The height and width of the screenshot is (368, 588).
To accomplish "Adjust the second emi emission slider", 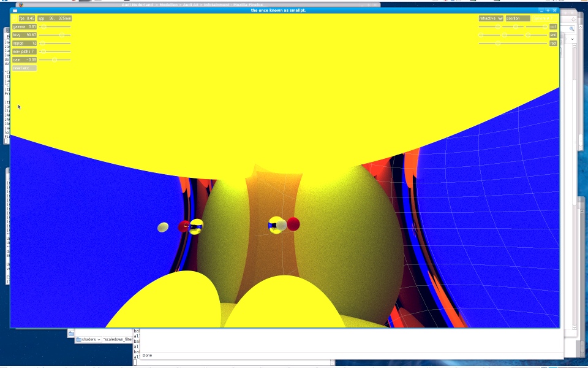I will 505,35.
